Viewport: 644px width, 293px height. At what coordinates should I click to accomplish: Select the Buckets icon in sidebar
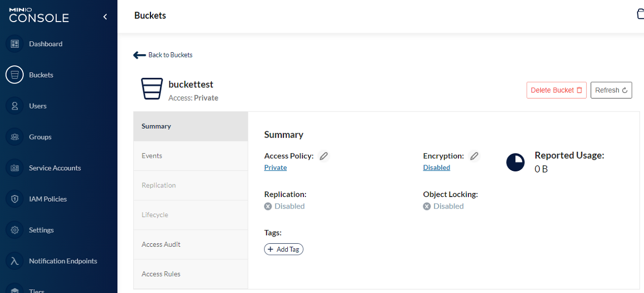15,75
